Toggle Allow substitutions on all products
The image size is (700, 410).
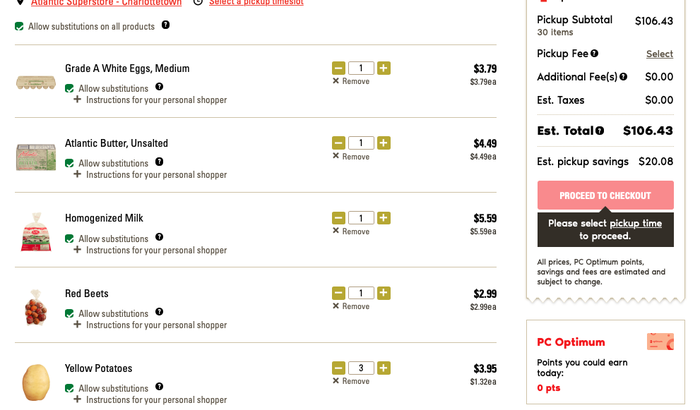click(x=20, y=26)
